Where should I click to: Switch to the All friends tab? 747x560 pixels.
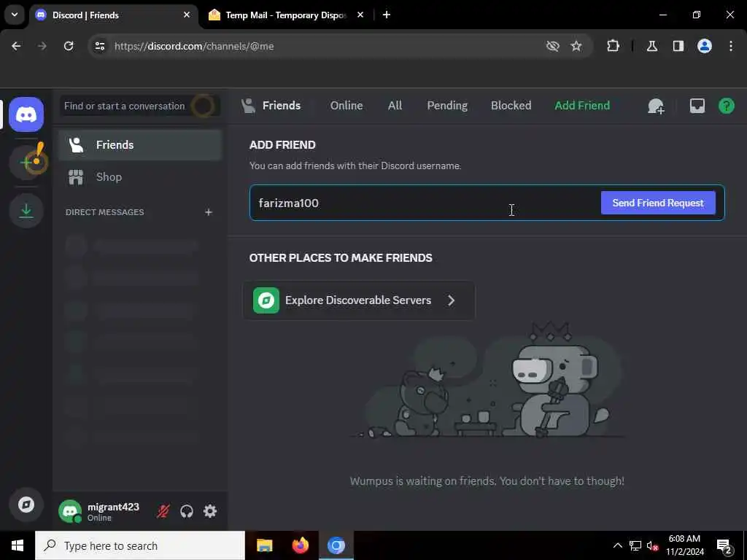tap(395, 106)
